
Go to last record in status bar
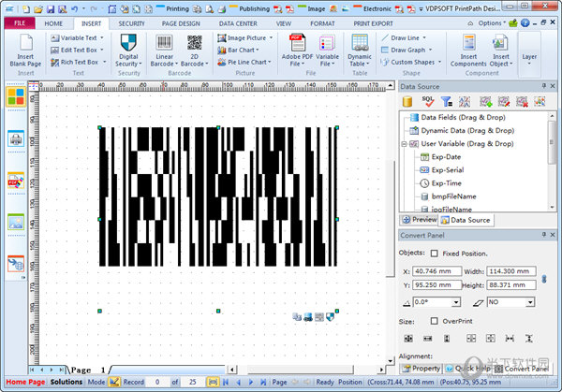pos(263,382)
